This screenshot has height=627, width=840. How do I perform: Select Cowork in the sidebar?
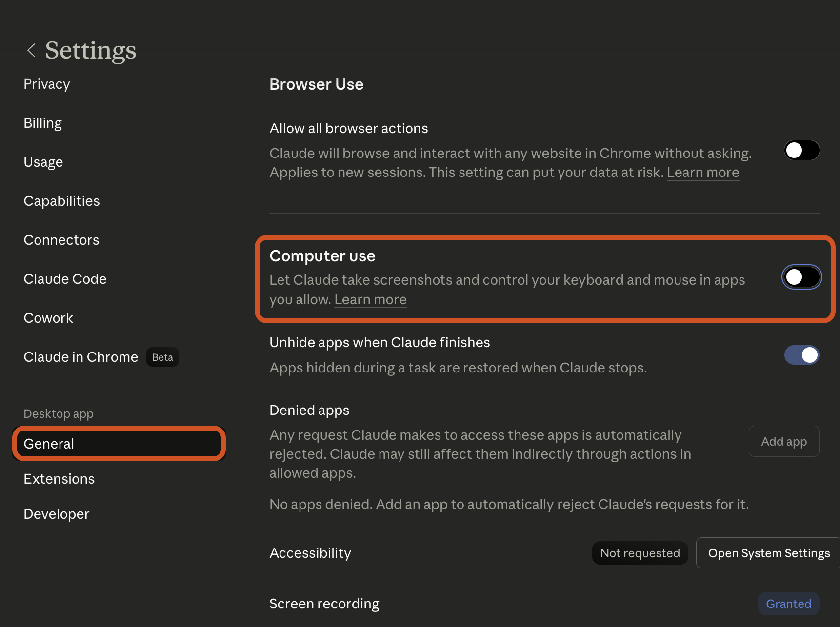(48, 318)
